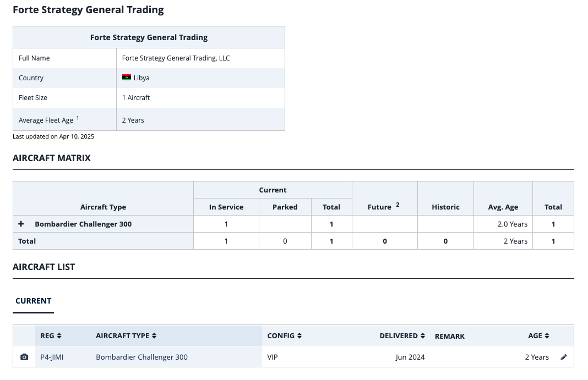Sort by REG column arrows
Image resolution: width=588 pixels, height=380 pixels.
coord(59,335)
